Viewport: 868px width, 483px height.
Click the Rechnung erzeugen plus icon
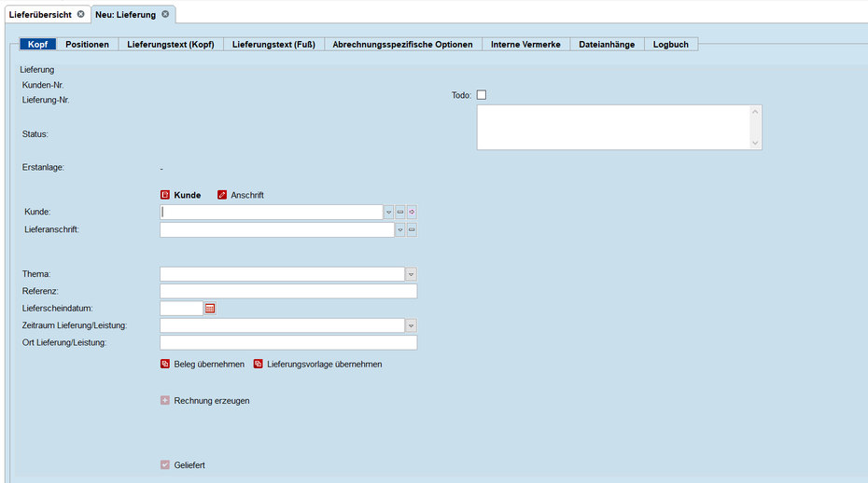[x=165, y=401]
